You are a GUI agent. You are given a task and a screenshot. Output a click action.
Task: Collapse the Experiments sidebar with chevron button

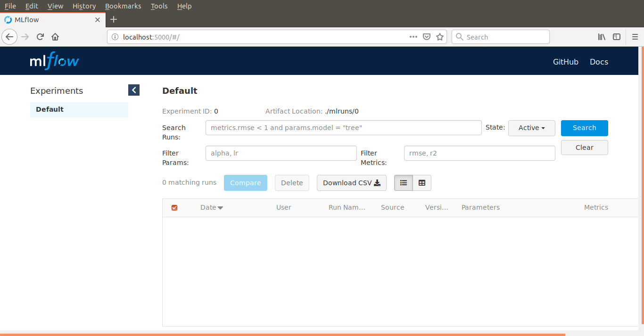click(134, 90)
